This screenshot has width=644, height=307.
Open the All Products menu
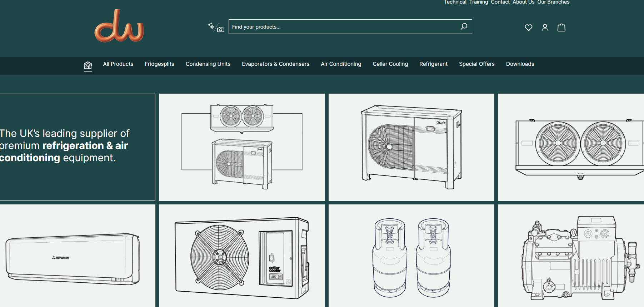tap(118, 64)
